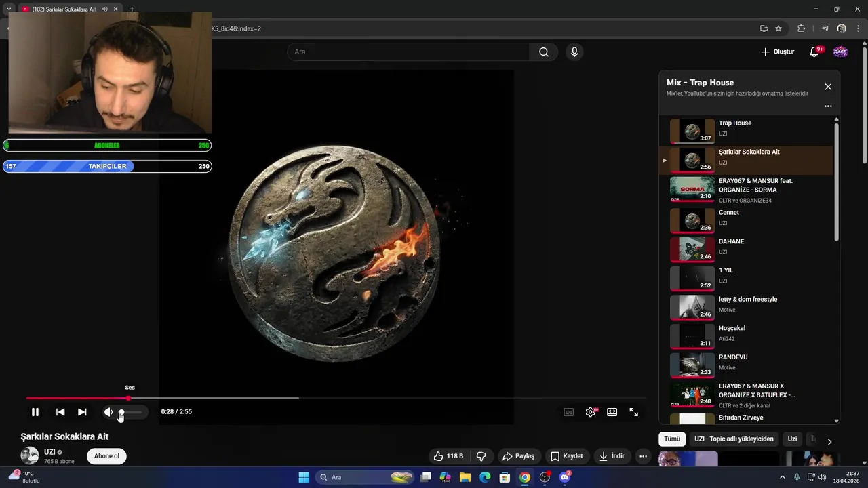The width and height of the screenshot is (868, 488).
Task: Skip to the previous video
Action: pos(60,412)
